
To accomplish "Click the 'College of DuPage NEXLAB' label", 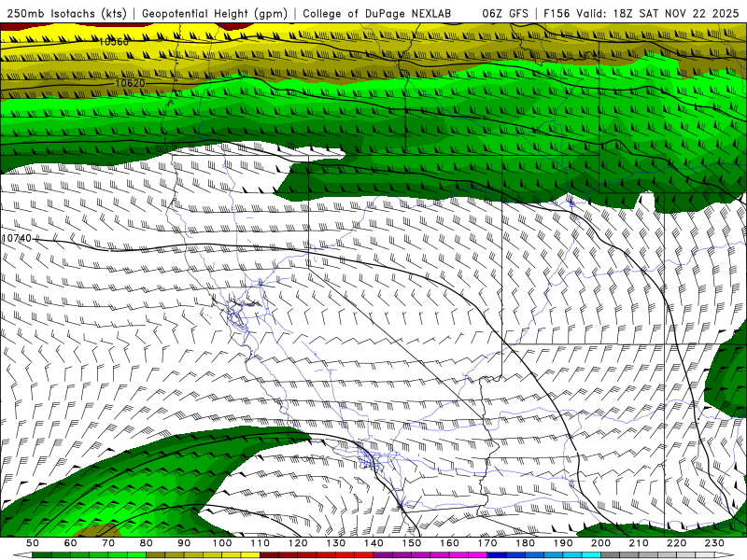I will pos(377,14).
